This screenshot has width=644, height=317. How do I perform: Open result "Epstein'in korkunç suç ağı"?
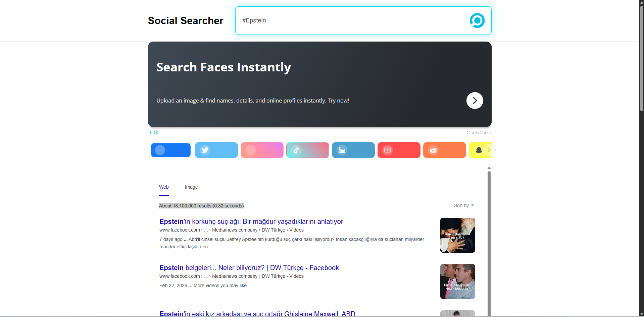tap(251, 221)
